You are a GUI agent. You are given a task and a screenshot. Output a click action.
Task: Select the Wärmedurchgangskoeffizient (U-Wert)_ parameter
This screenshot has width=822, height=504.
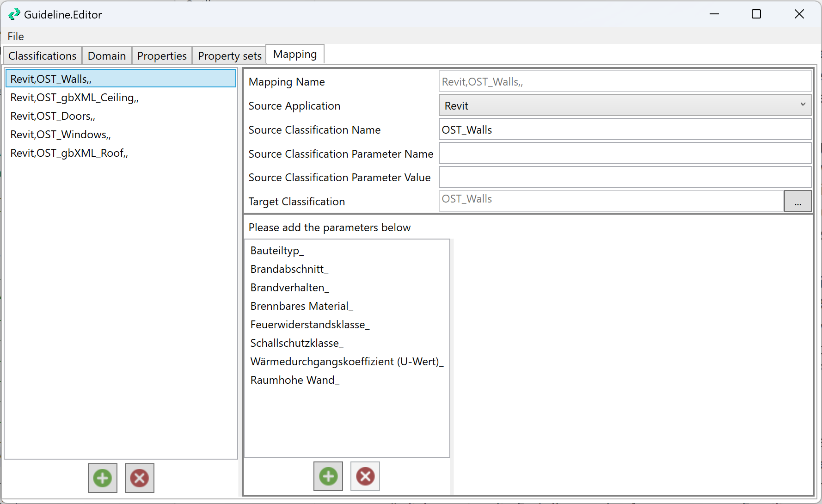pyautogui.click(x=347, y=361)
